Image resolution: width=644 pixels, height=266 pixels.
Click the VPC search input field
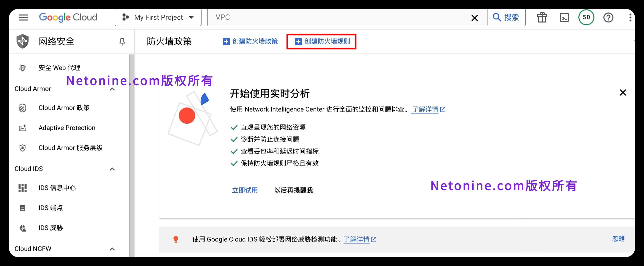click(338, 17)
